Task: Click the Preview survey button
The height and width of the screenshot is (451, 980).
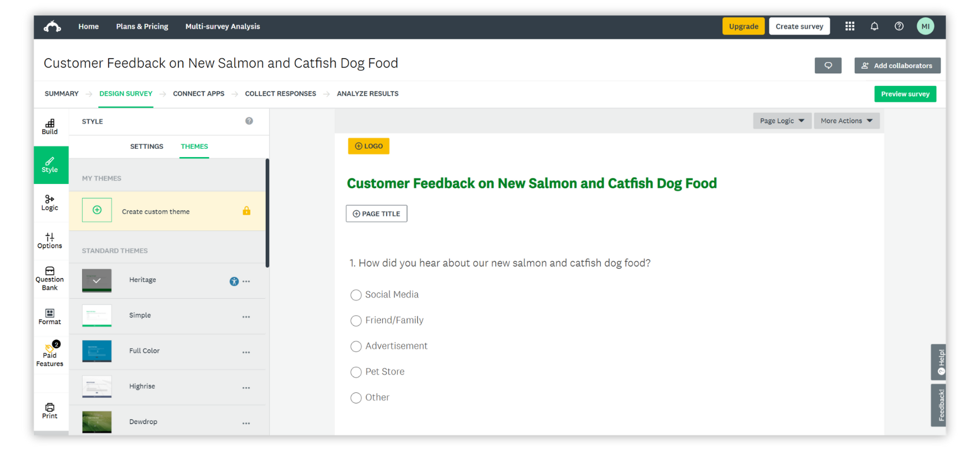Action: tap(905, 94)
